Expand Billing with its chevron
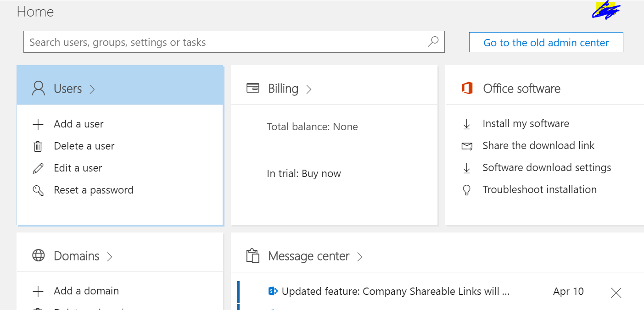644x310 pixels. (309, 89)
